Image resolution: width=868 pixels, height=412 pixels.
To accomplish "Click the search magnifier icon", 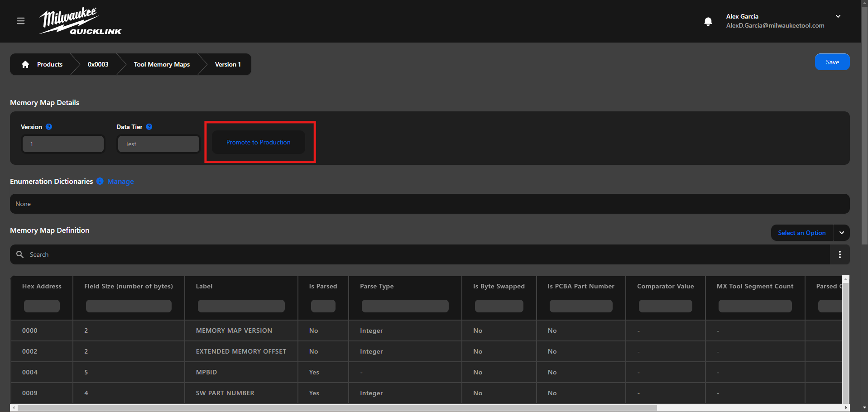I will [x=20, y=254].
